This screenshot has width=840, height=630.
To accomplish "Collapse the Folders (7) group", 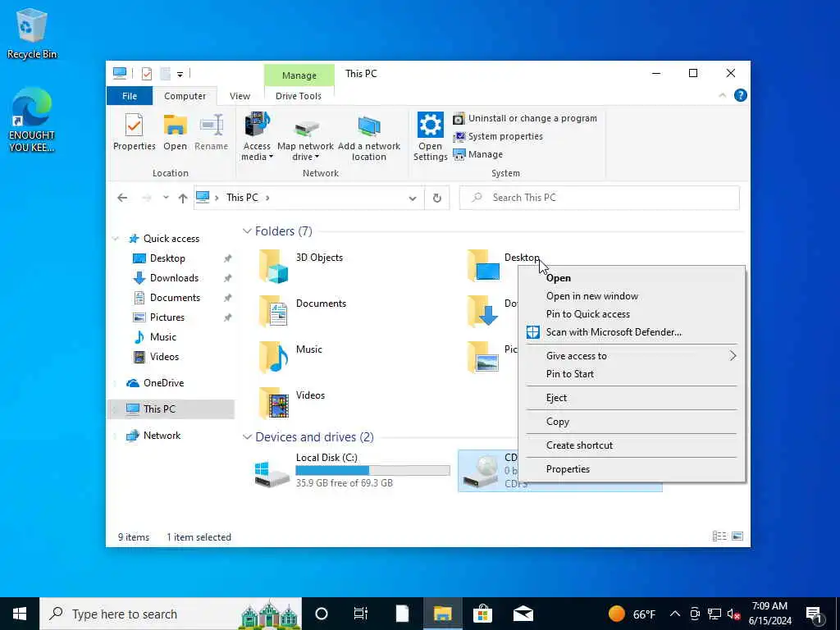I will (x=247, y=231).
